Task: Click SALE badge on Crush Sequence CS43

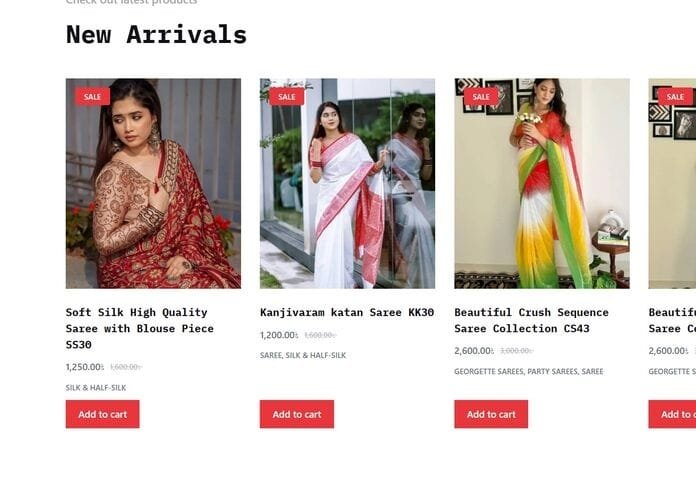Action: 481,97
